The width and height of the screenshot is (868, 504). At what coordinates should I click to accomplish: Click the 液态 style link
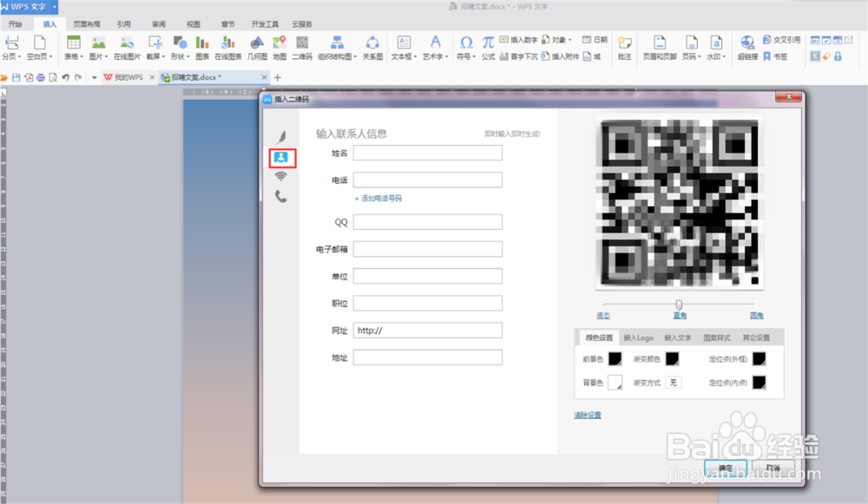click(x=603, y=316)
